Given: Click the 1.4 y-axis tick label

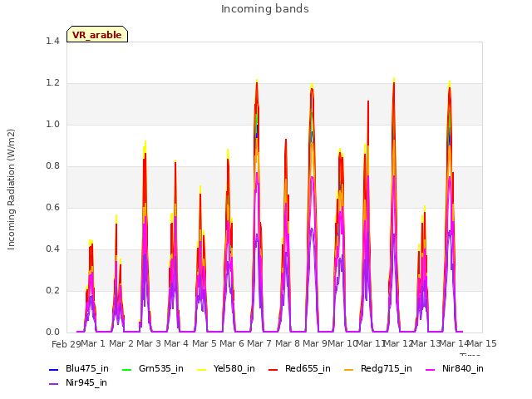Looking at the screenshot, I should coord(52,41).
